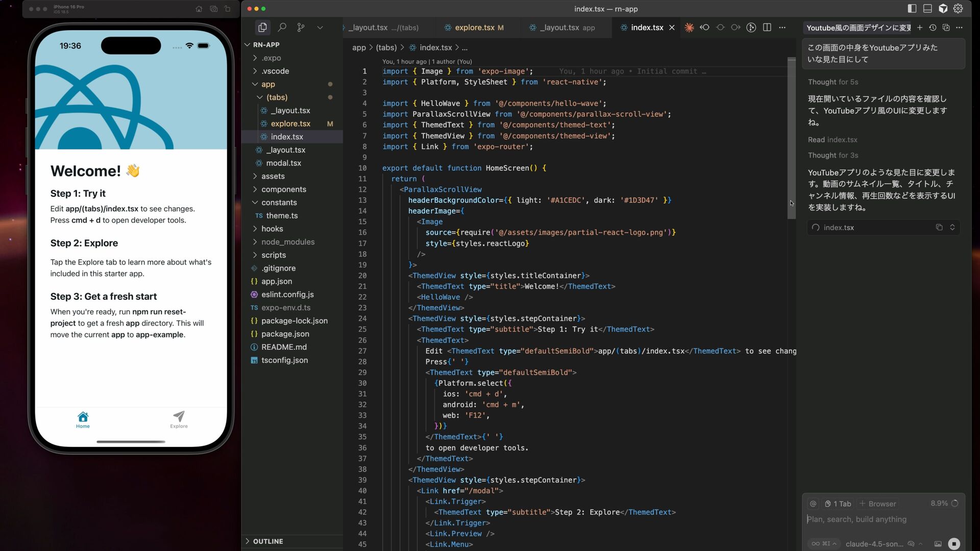Open Source Control view icon
This screenshot has height=551, width=980.
coord(301,28)
